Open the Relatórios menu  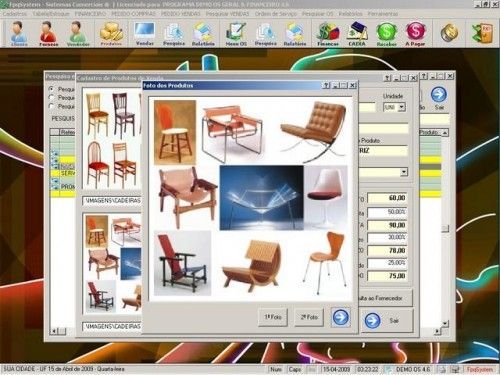coord(350,14)
